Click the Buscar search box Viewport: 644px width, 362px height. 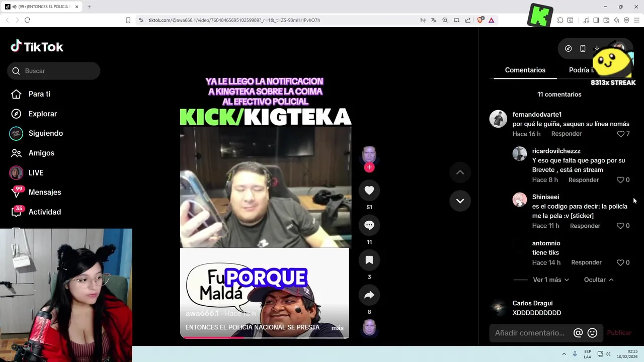(54, 71)
